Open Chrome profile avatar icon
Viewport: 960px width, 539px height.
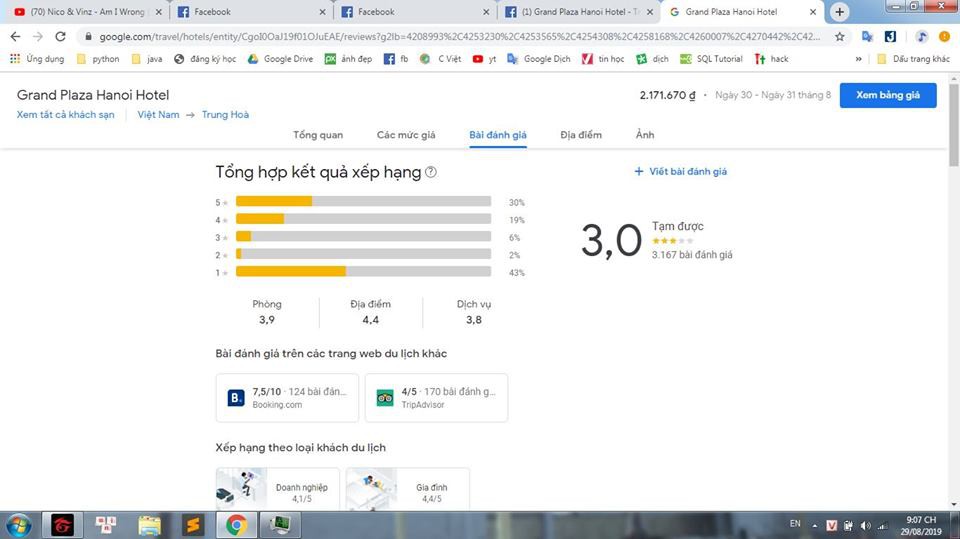click(x=944, y=37)
